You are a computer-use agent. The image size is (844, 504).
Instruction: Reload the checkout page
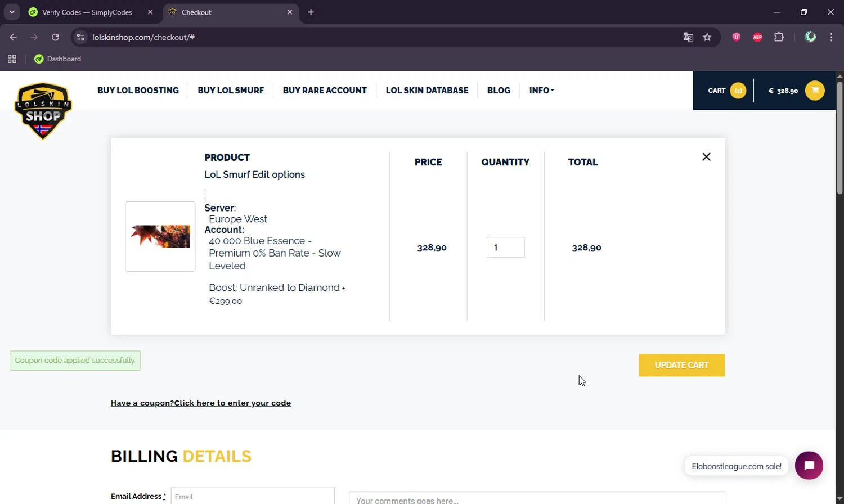(x=55, y=37)
